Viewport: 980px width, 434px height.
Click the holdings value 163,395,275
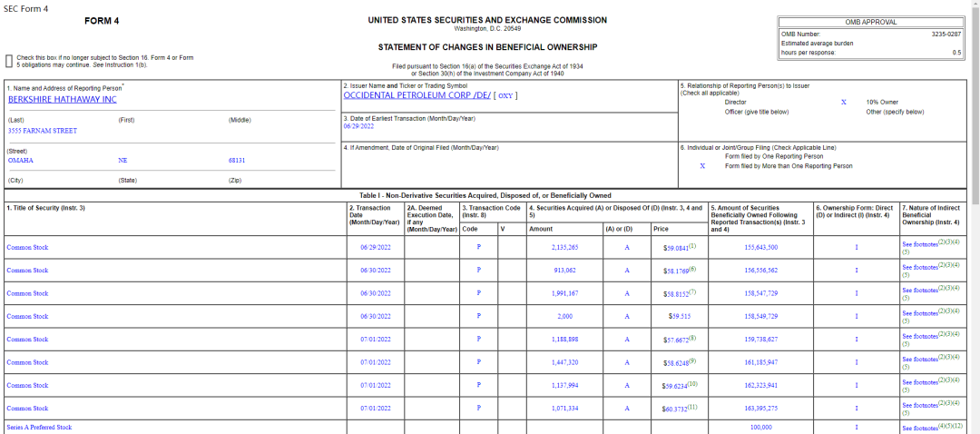click(761, 409)
